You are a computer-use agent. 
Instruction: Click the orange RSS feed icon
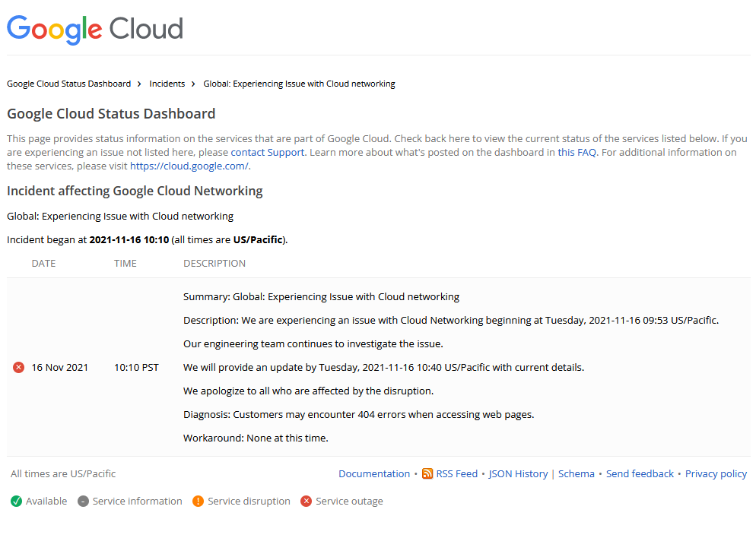click(427, 473)
